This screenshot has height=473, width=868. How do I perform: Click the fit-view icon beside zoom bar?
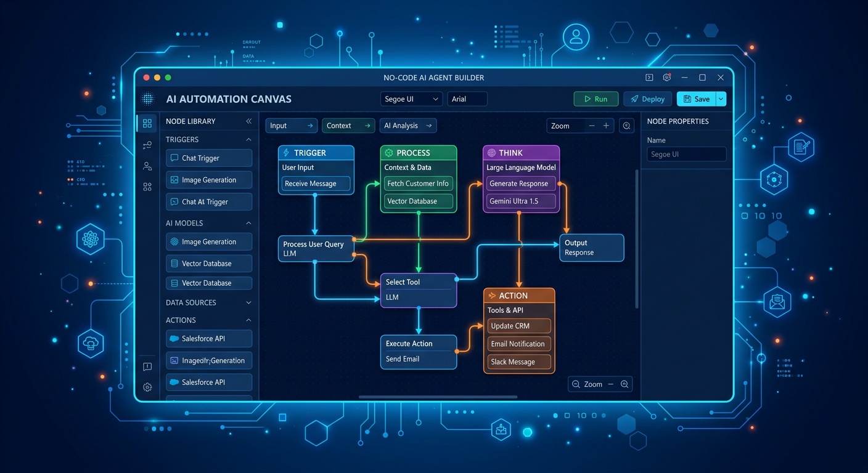pyautogui.click(x=627, y=126)
